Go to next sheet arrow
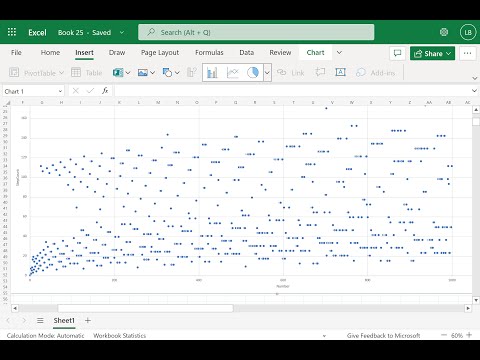This screenshot has height=360, width=480. 24,321
